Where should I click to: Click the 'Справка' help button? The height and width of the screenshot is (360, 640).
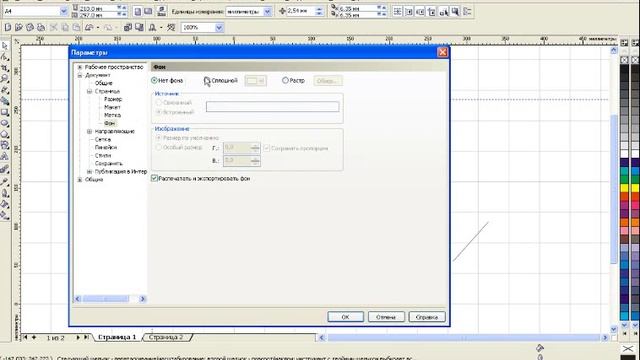[x=427, y=317]
